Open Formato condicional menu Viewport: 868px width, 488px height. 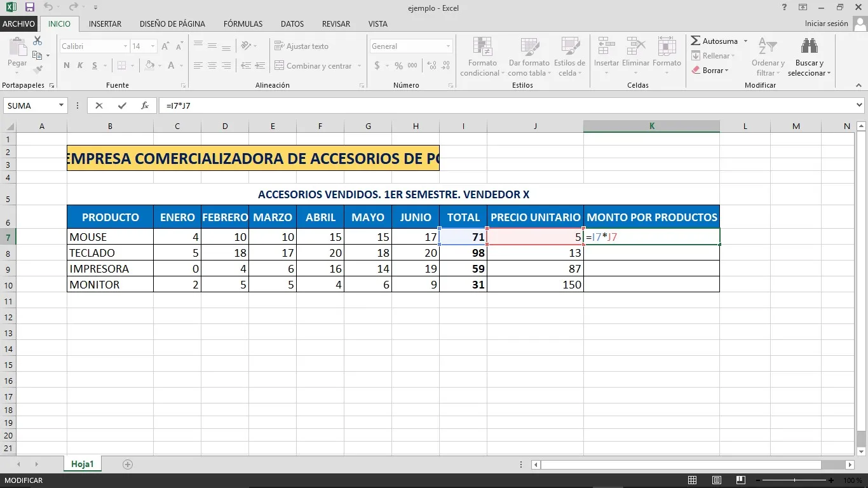[482, 57]
